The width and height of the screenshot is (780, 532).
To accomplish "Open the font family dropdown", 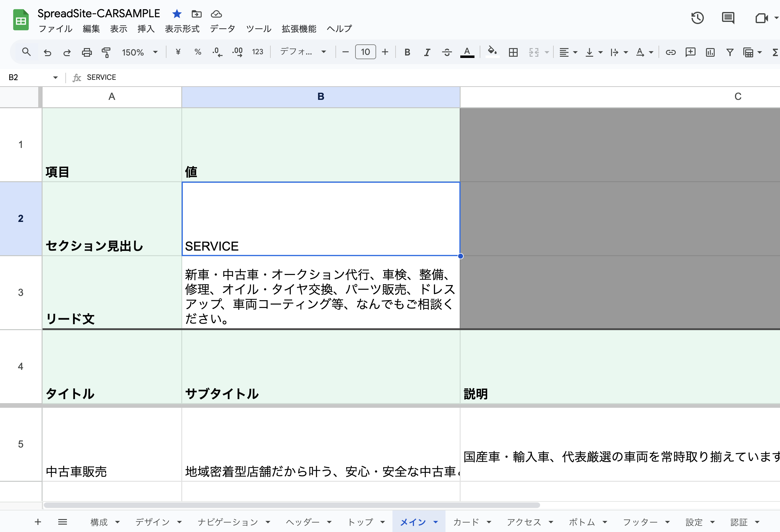I will point(303,52).
